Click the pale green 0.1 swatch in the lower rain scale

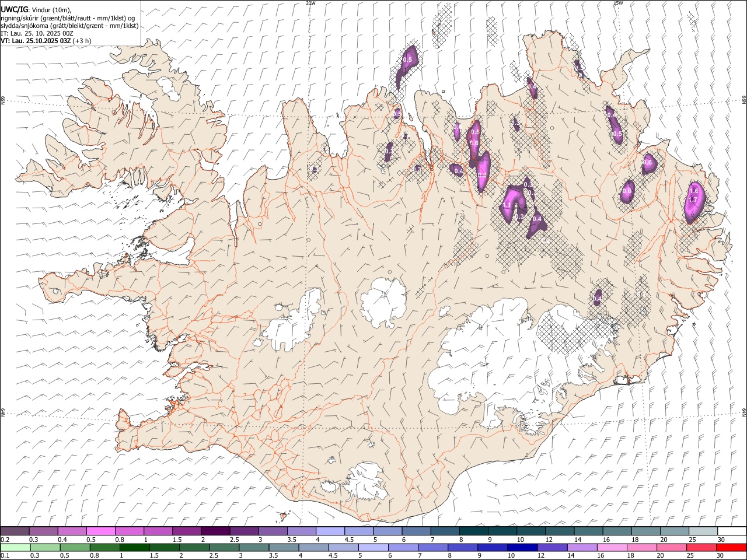15,548
